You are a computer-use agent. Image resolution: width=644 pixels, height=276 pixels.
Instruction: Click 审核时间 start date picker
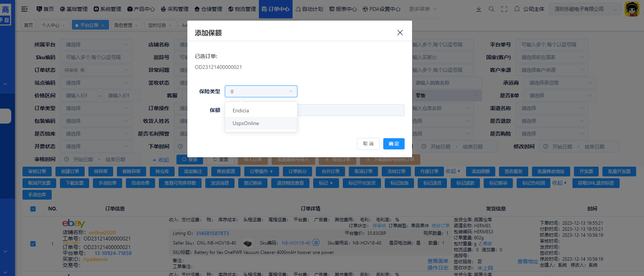click(x=83, y=160)
